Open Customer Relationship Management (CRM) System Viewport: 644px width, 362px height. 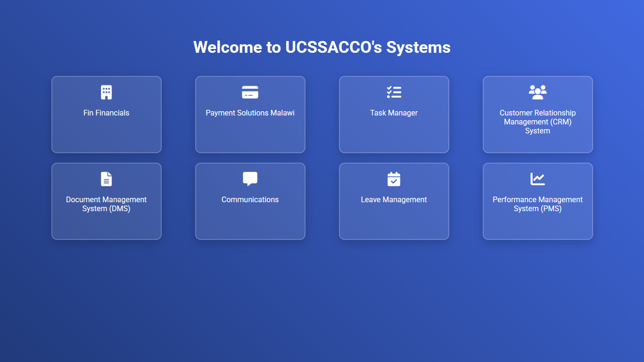click(538, 115)
